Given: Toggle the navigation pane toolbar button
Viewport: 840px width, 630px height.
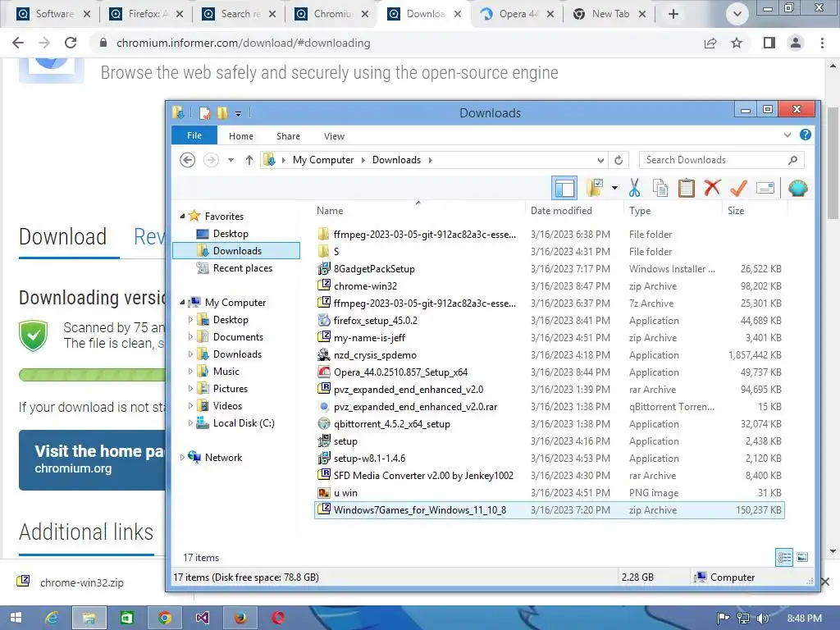Looking at the screenshot, I should point(564,188).
